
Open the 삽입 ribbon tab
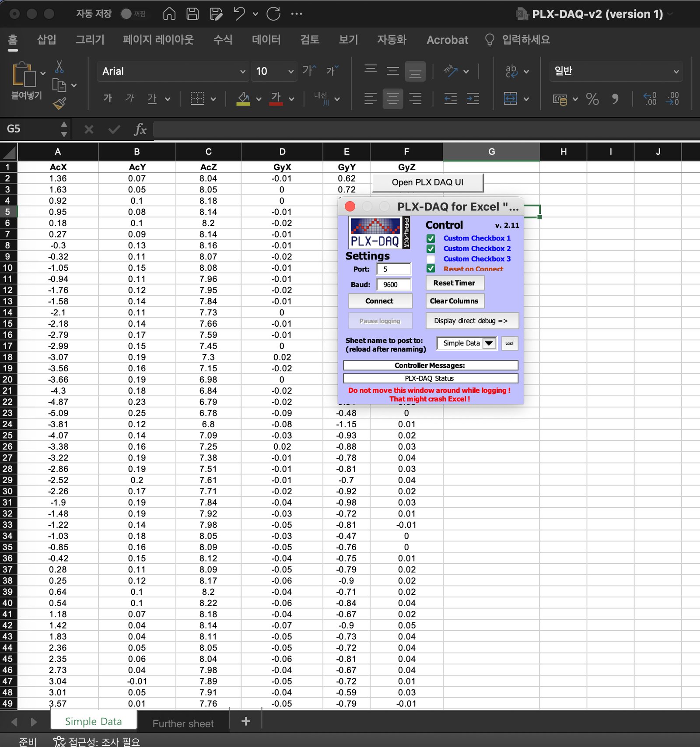tap(46, 40)
